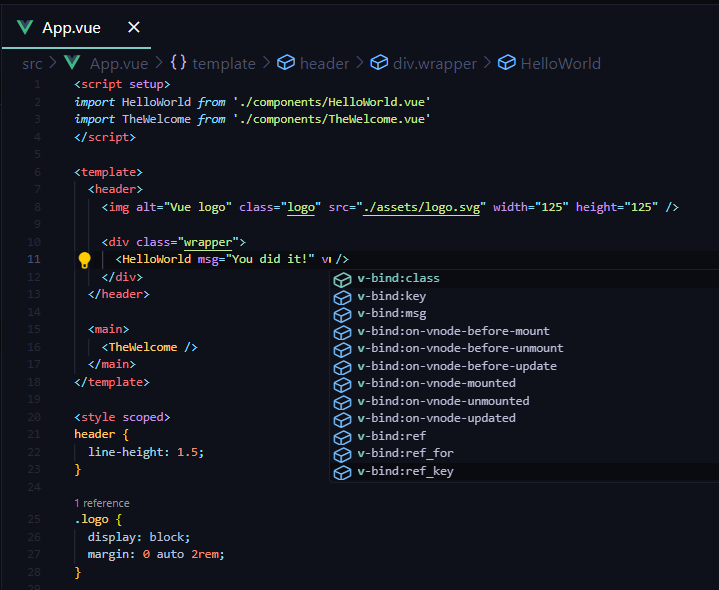The height and width of the screenshot is (590, 719).
Task: Click the cube icon beside HelloWorld breadcrumb
Action: (x=506, y=63)
